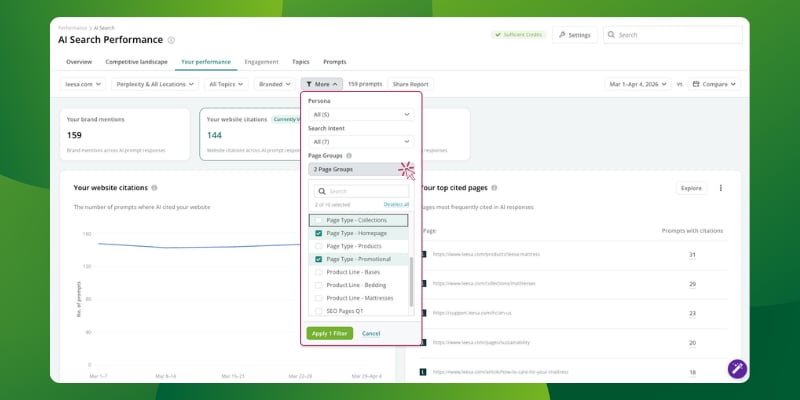Open Settings
Viewport: 800px width, 400px height.
point(574,35)
